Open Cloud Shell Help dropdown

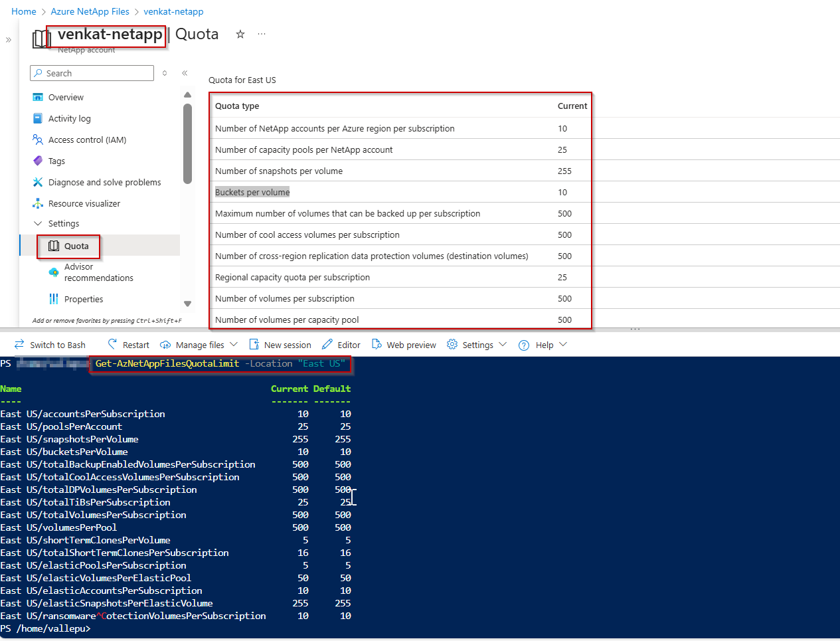pyautogui.click(x=543, y=345)
